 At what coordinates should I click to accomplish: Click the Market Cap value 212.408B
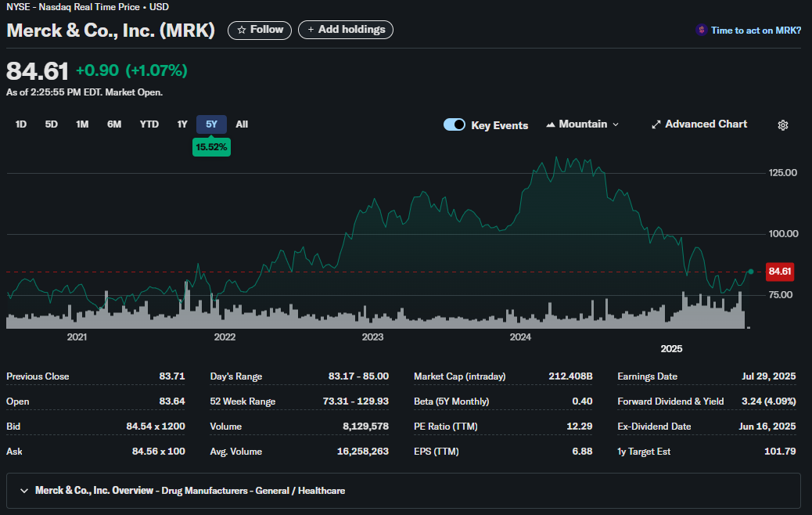point(570,376)
